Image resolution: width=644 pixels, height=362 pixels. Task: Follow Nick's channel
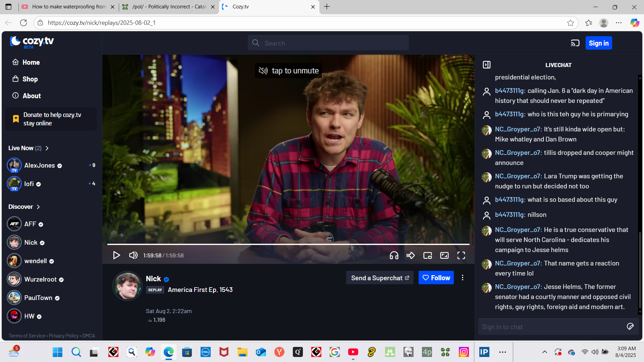tap(436, 278)
